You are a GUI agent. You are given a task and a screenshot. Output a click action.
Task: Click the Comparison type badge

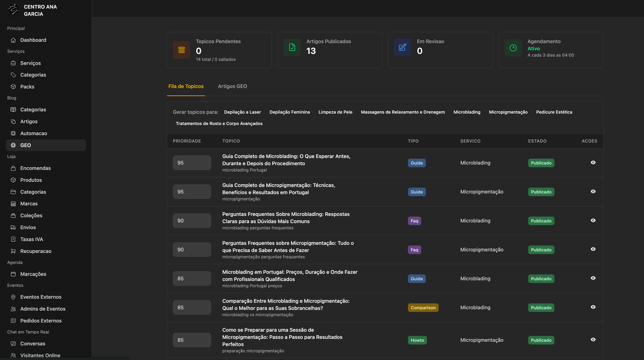coord(423,308)
